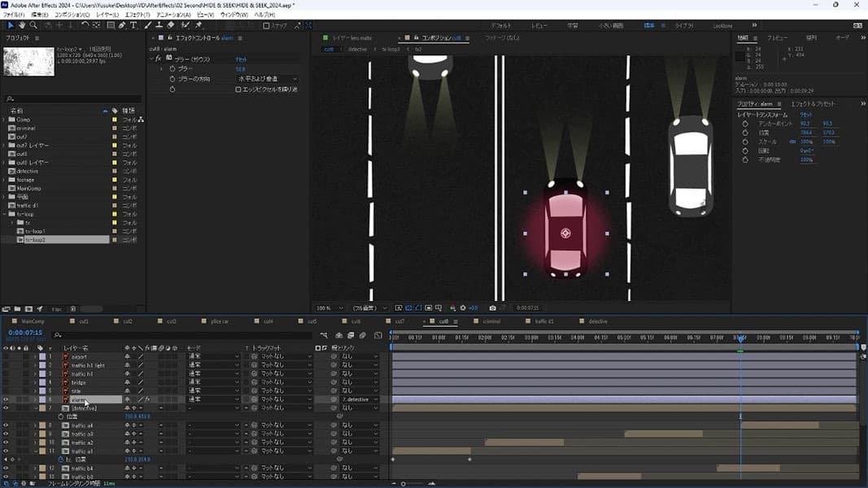Image resolution: width=868 pixels, height=488 pixels.
Task: Click the snapshot camera icon in viewer
Action: (x=493, y=308)
